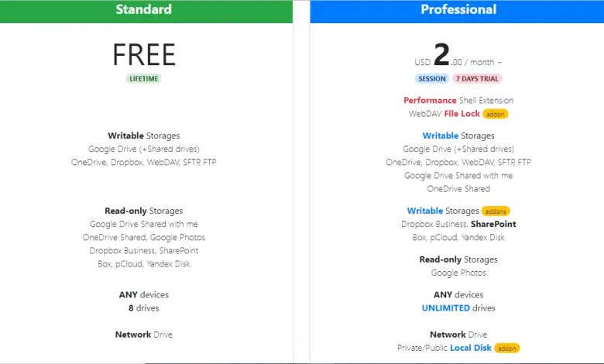Click the FREE price text
The width and height of the screenshot is (604, 364).
(144, 54)
